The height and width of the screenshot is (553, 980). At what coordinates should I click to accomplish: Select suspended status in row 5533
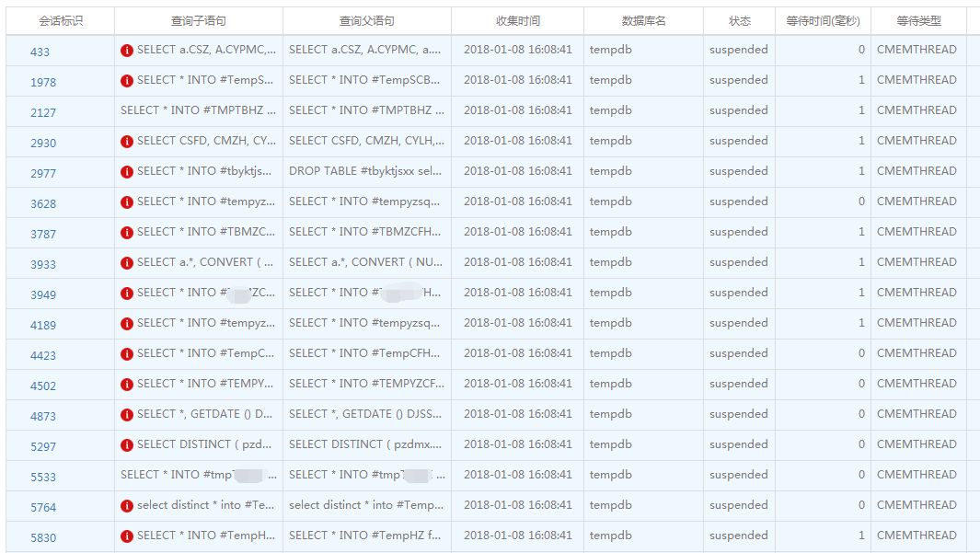[739, 475]
